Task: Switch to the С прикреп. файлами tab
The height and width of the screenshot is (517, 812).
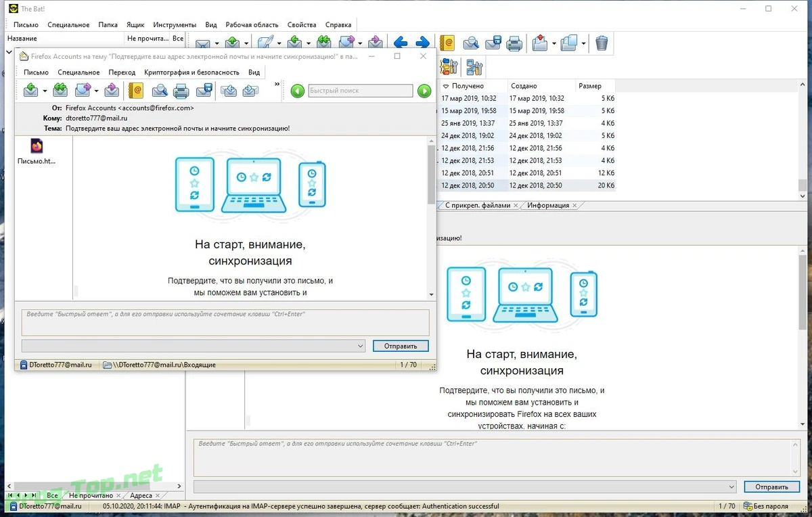Action: pos(477,205)
